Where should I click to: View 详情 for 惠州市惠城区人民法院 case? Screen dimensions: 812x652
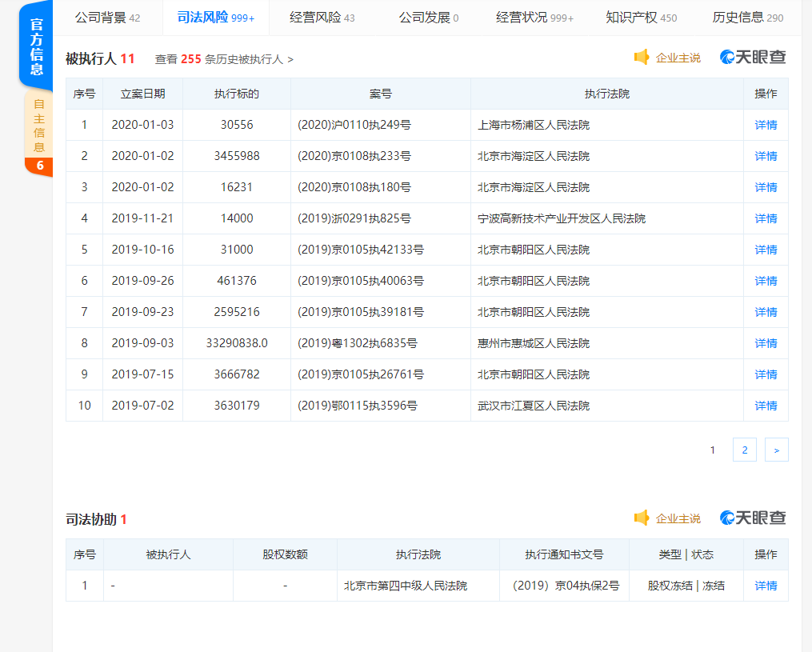[x=766, y=343]
